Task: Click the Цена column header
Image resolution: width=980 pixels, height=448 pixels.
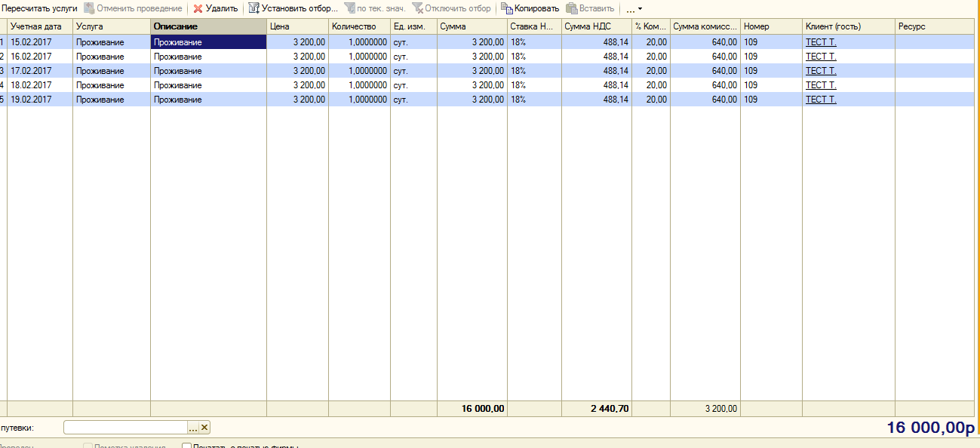Action: point(297,26)
